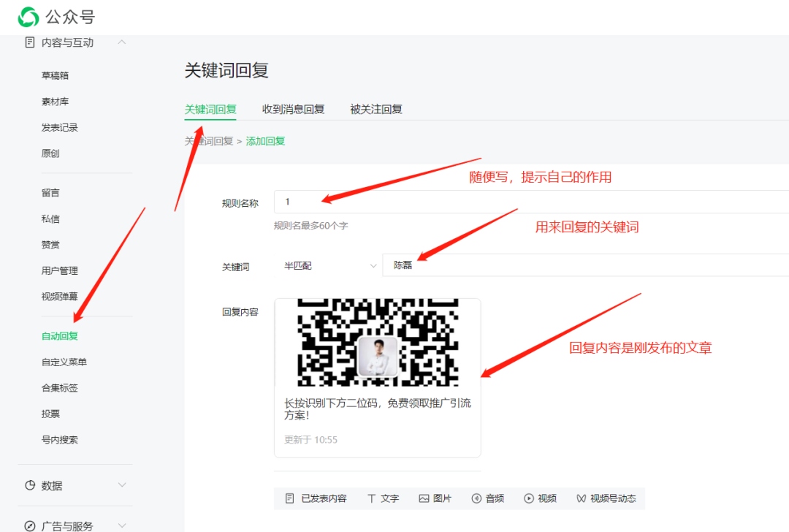Select 自动回复 in the sidebar
The height and width of the screenshot is (532, 789).
click(x=59, y=335)
